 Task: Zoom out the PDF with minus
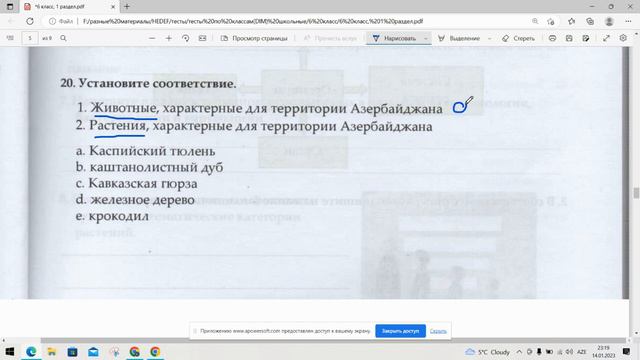click(x=152, y=38)
